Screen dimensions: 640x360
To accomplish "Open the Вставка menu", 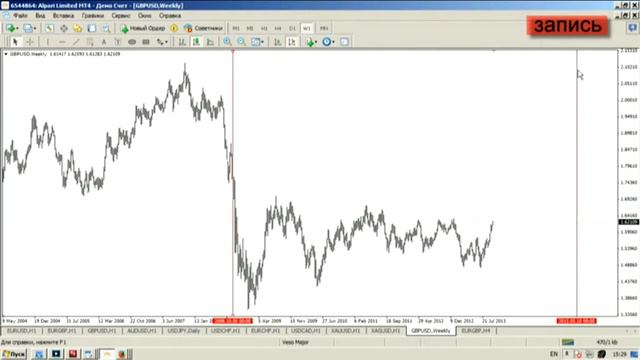I will [x=63, y=16].
